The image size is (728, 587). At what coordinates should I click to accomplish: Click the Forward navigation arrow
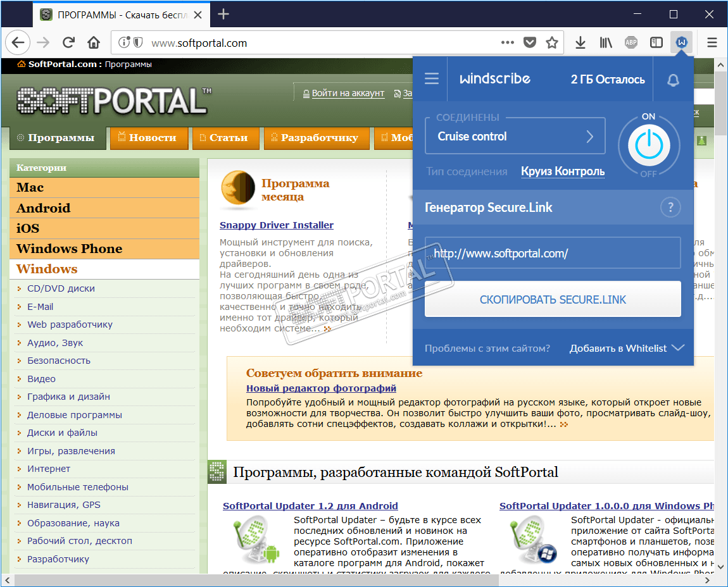click(x=43, y=42)
